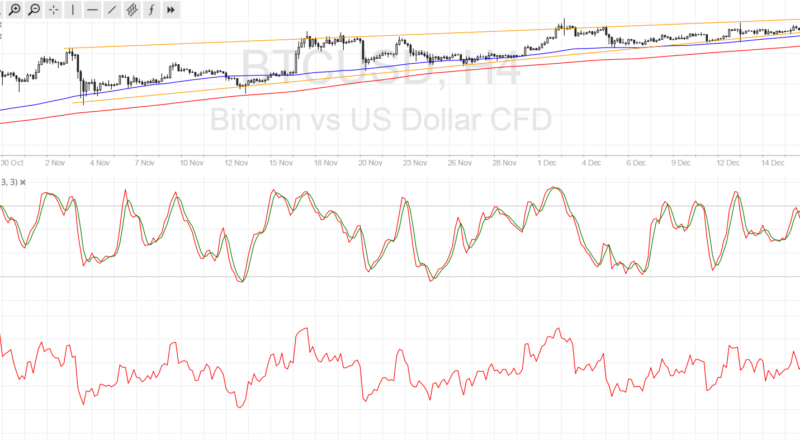Click the 6 Dec date label
Viewport: 800px width, 445px height.
(x=636, y=163)
